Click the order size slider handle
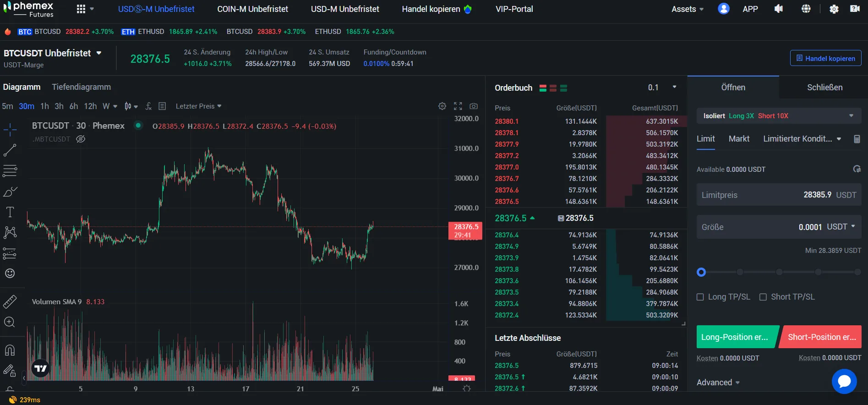This screenshot has width=868, height=405. [x=701, y=272]
